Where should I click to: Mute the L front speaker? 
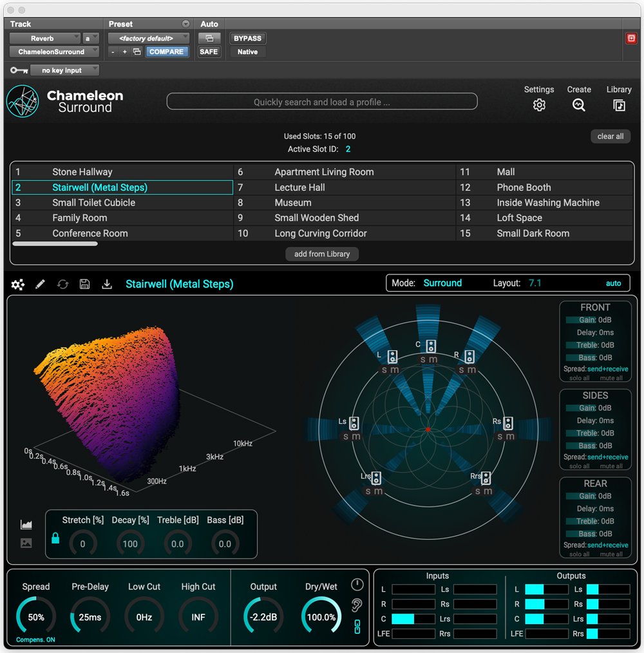395,370
